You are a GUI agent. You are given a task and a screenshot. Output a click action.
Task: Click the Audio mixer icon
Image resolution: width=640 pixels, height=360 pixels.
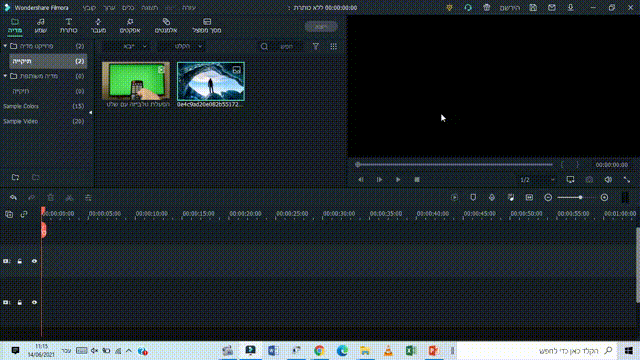click(511, 198)
